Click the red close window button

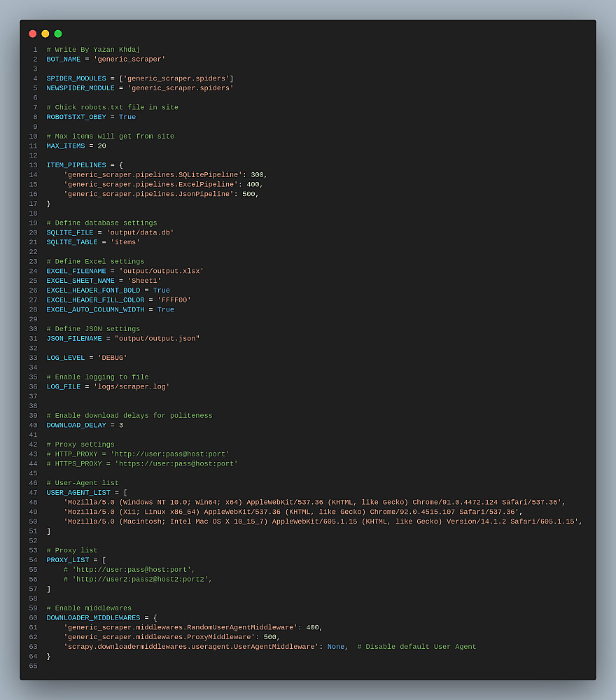(x=33, y=34)
